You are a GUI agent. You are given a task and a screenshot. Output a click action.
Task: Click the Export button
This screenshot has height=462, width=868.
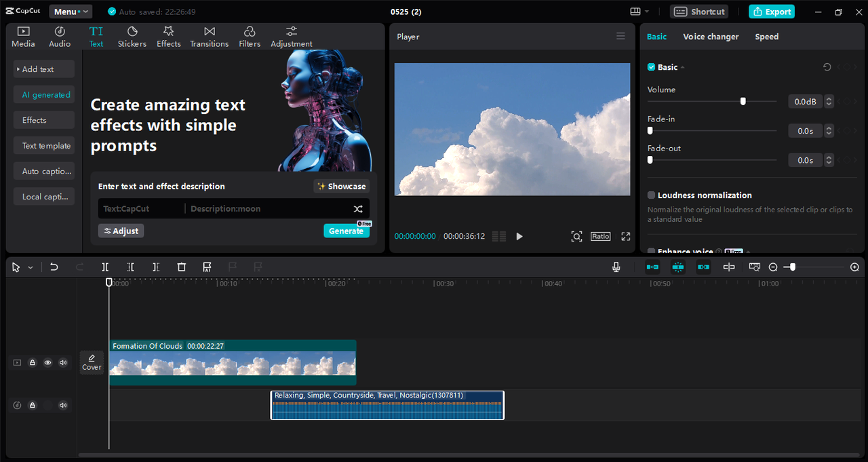(772, 12)
